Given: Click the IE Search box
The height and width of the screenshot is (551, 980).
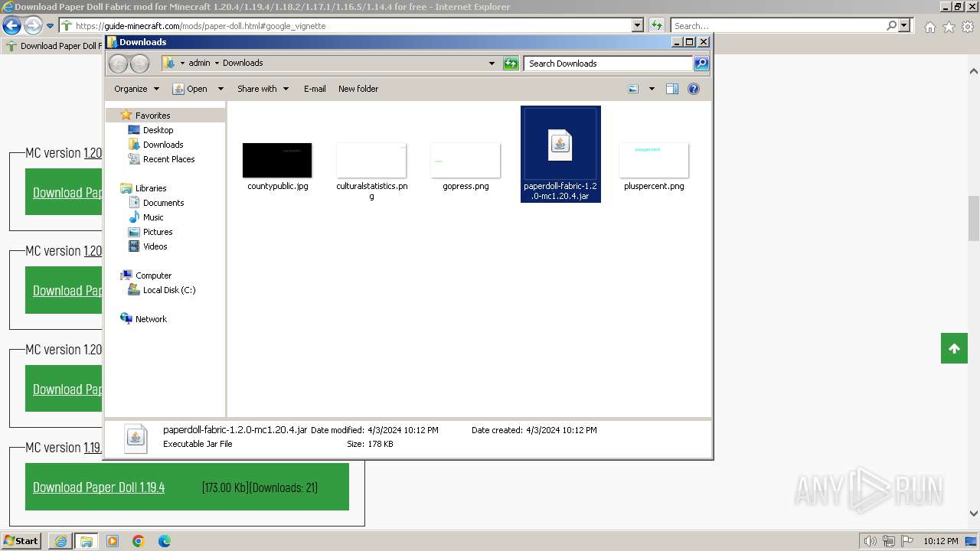Looking at the screenshot, I should point(778,25).
